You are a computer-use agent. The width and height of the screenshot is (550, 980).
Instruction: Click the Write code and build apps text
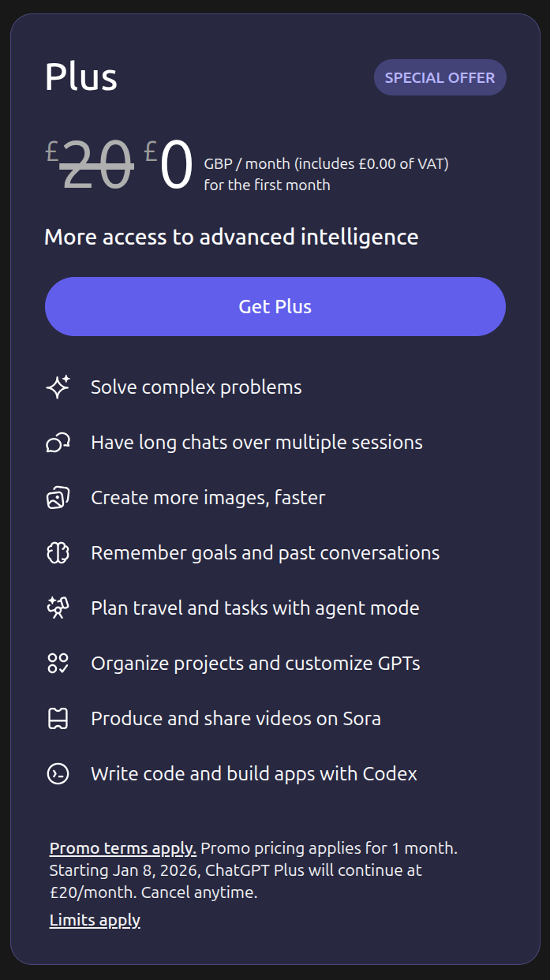point(253,774)
